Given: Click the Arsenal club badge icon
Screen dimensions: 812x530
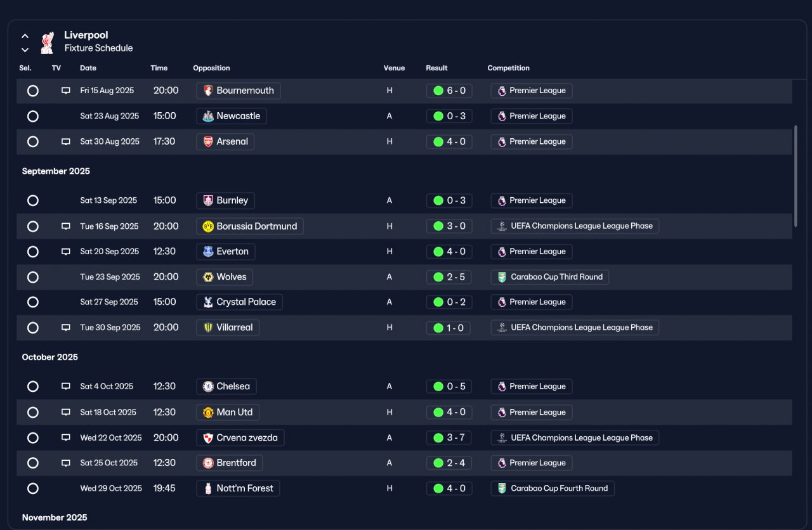Looking at the screenshot, I should 208,141.
